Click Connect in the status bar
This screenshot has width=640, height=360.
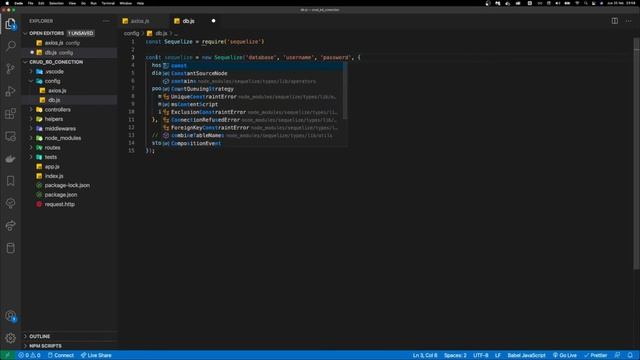[x=61, y=355]
